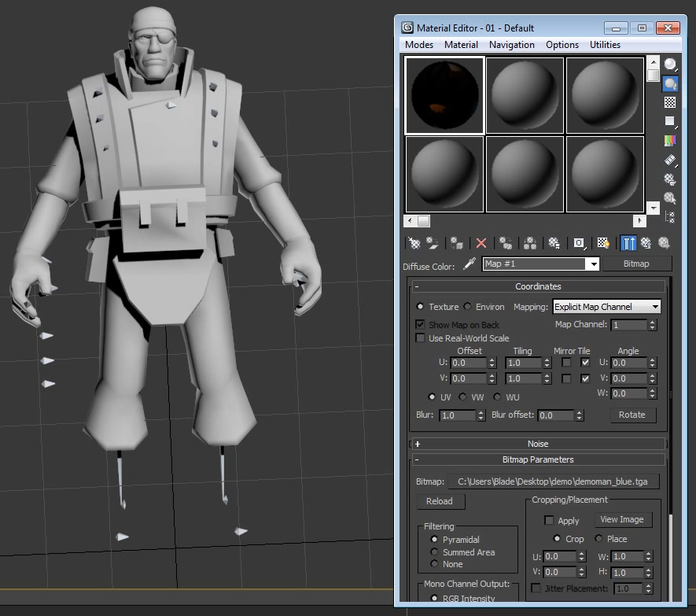
Task: Uncheck Show Map on Back
Action: click(421, 324)
